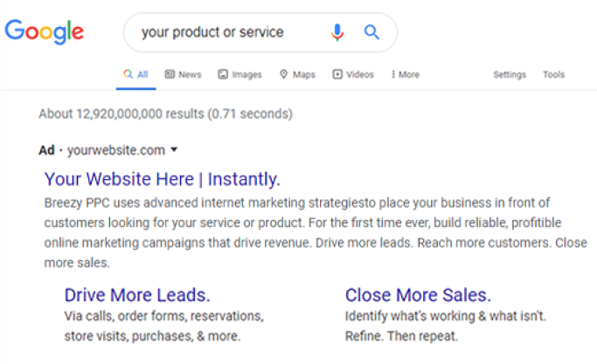
Task: Open the "Drive More Leads." sitelink
Action: (137, 294)
